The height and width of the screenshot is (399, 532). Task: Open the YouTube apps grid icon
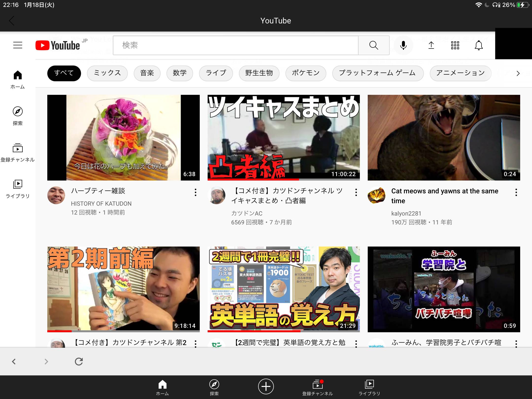pos(455,45)
